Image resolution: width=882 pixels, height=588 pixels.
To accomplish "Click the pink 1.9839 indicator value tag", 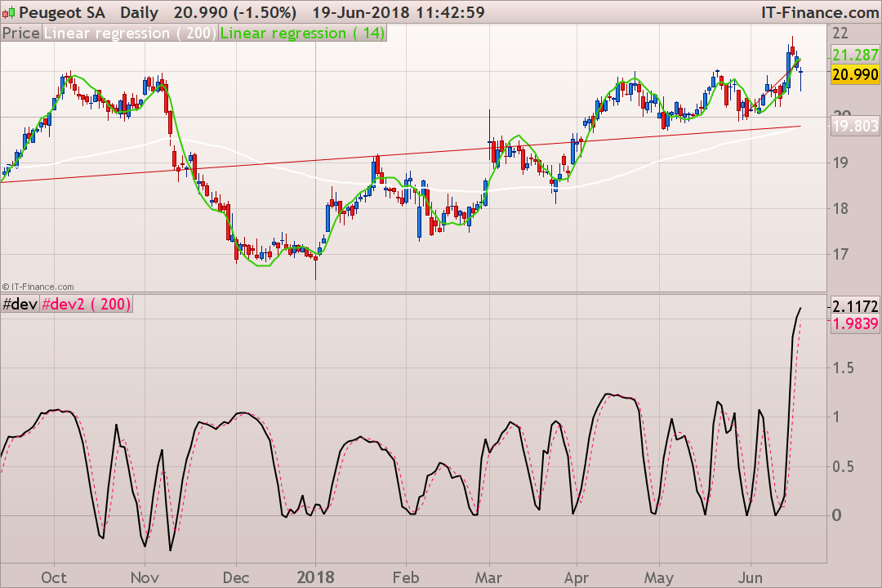I will click(854, 323).
